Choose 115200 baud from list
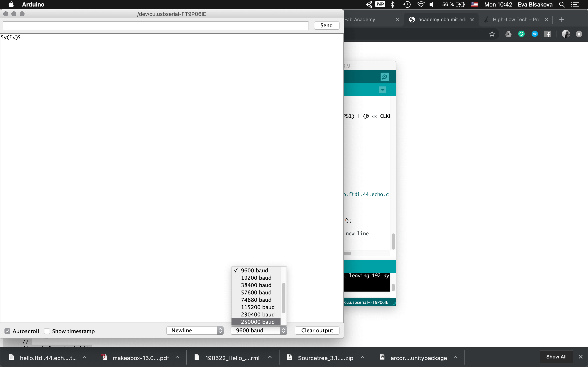The width and height of the screenshot is (588, 367). point(257,307)
